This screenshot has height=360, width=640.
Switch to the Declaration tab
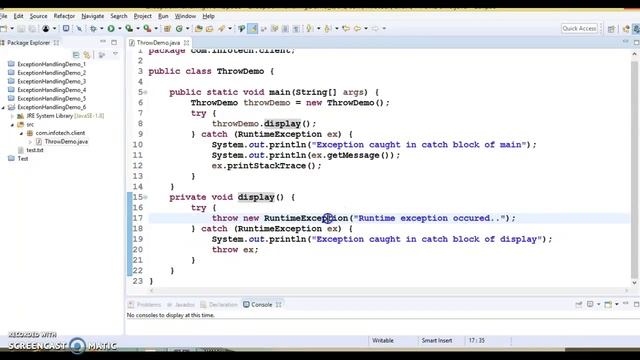click(x=219, y=304)
